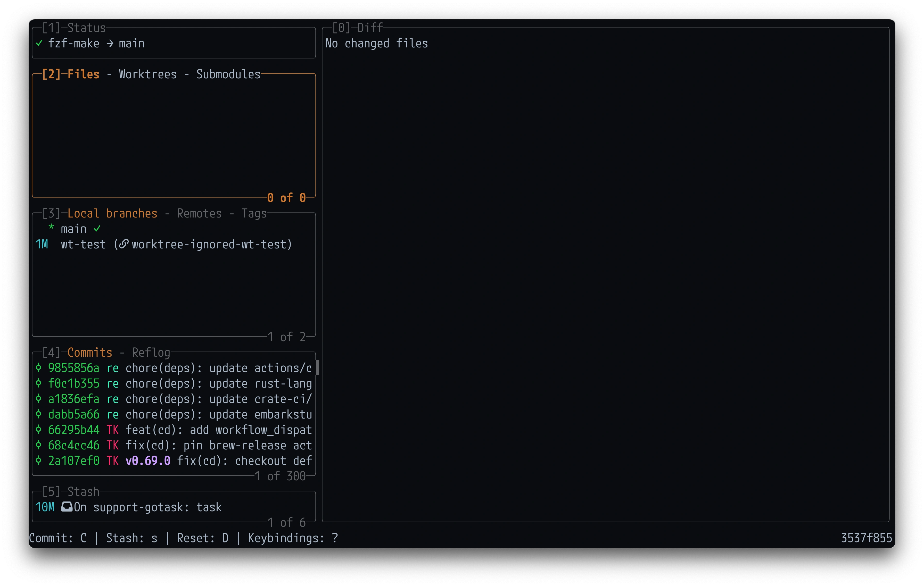Click commit message 'feat(cd): add workflow_dispat'
Screen dimensions: 924x586
(x=219, y=430)
